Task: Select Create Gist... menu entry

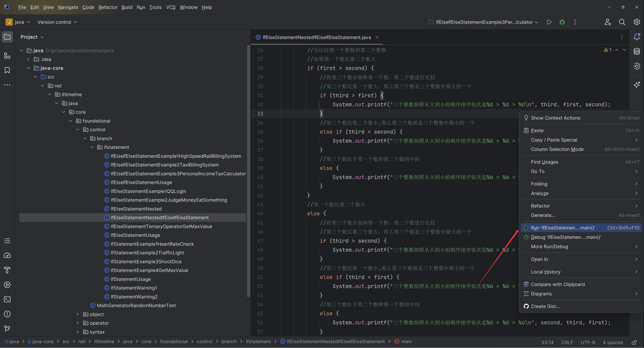Action: click(581, 306)
